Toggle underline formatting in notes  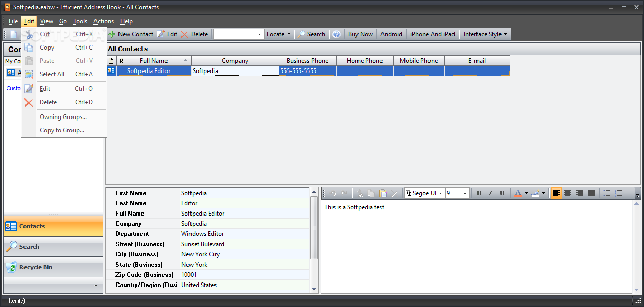[502, 193]
